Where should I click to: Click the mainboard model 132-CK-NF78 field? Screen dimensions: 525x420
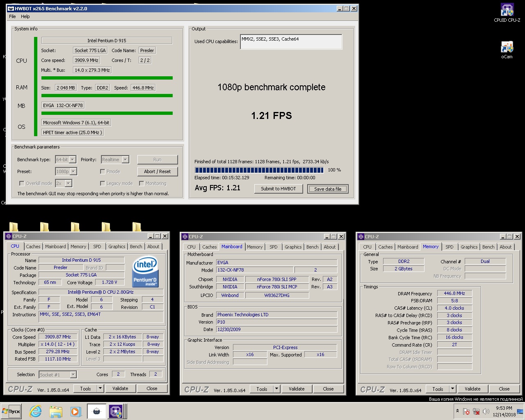[x=255, y=270]
